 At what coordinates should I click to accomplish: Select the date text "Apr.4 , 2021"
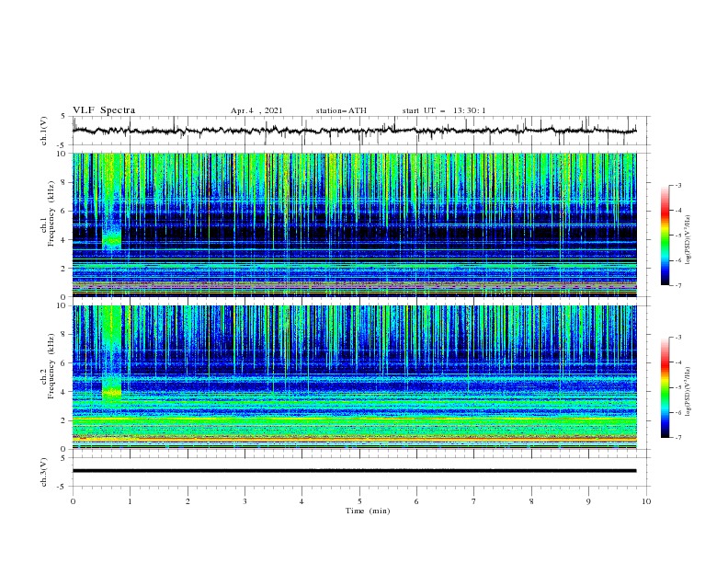pyautogui.click(x=256, y=110)
